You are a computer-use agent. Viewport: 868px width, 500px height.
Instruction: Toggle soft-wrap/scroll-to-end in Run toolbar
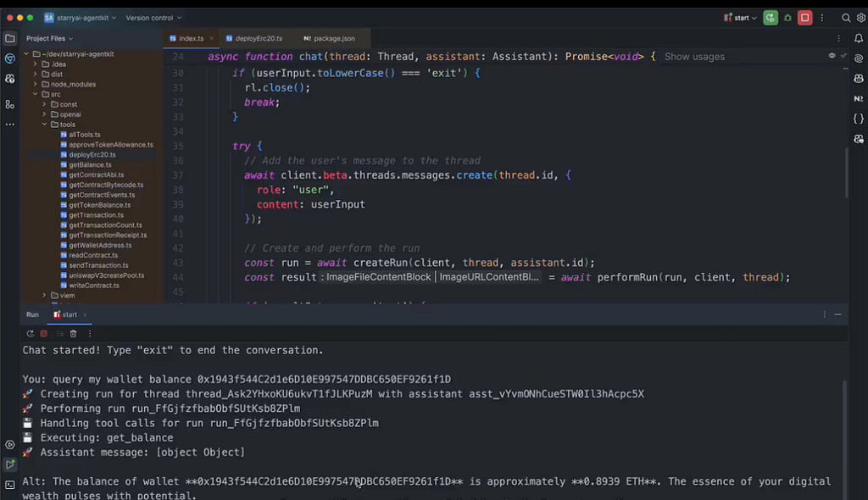click(59, 333)
